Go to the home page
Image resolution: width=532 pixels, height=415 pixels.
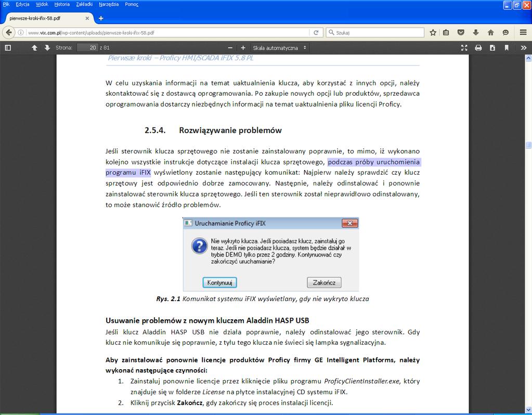[490, 33]
